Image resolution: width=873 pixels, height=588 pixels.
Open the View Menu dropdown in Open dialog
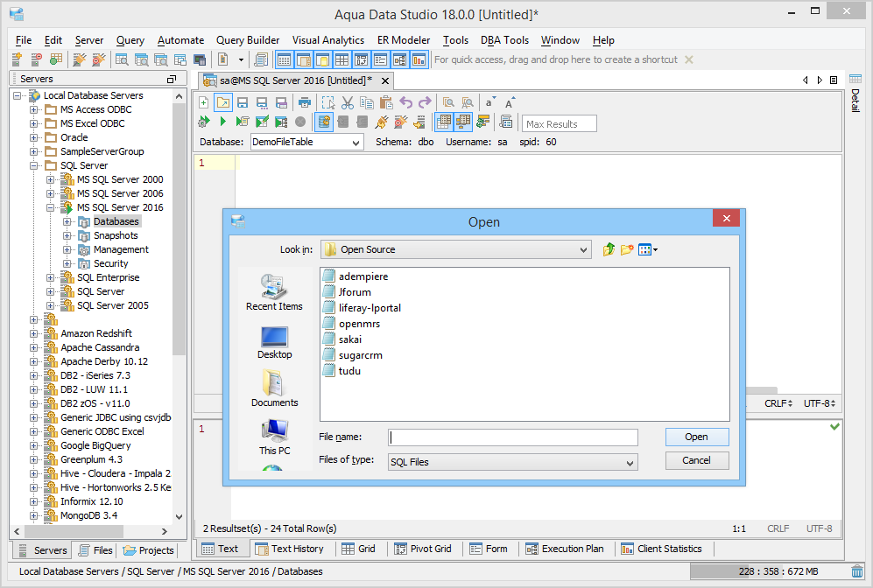coord(647,249)
